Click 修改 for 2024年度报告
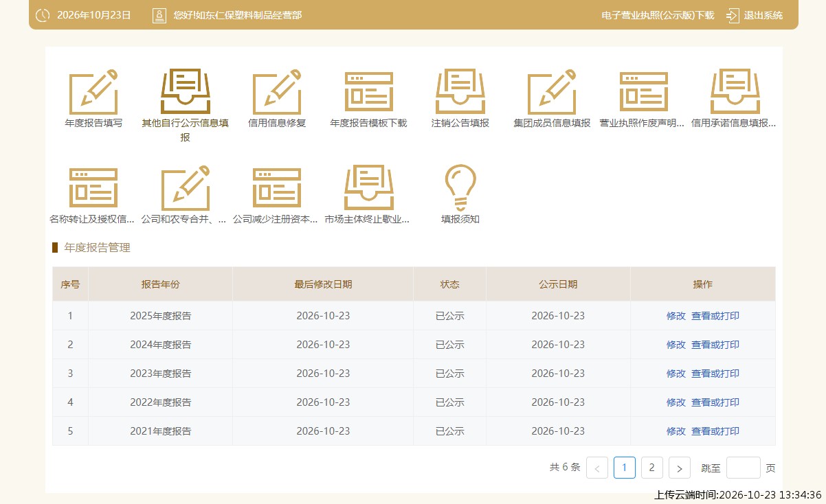Image resolution: width=826 pixels, height=504 pixels. (676, 345)
